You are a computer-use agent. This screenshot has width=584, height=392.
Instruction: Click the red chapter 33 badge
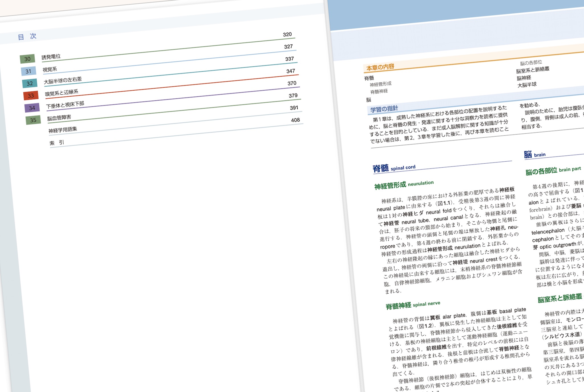pos(31,96)
